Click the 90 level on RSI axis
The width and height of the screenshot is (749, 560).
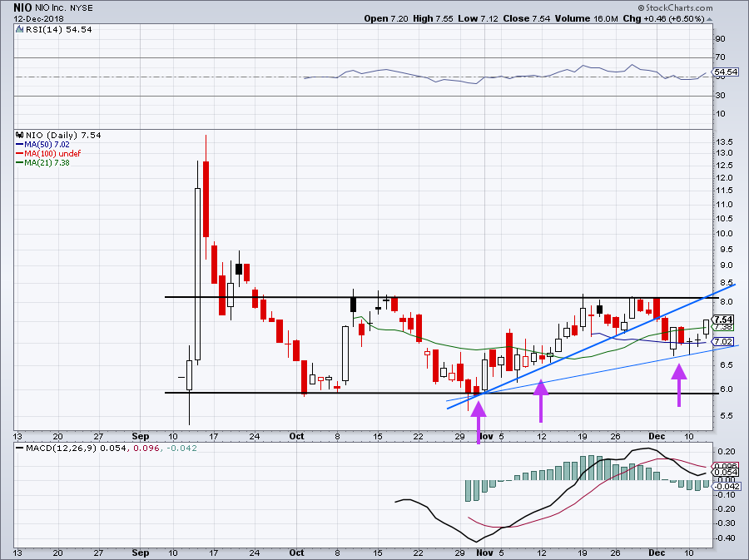click(721, 38)
